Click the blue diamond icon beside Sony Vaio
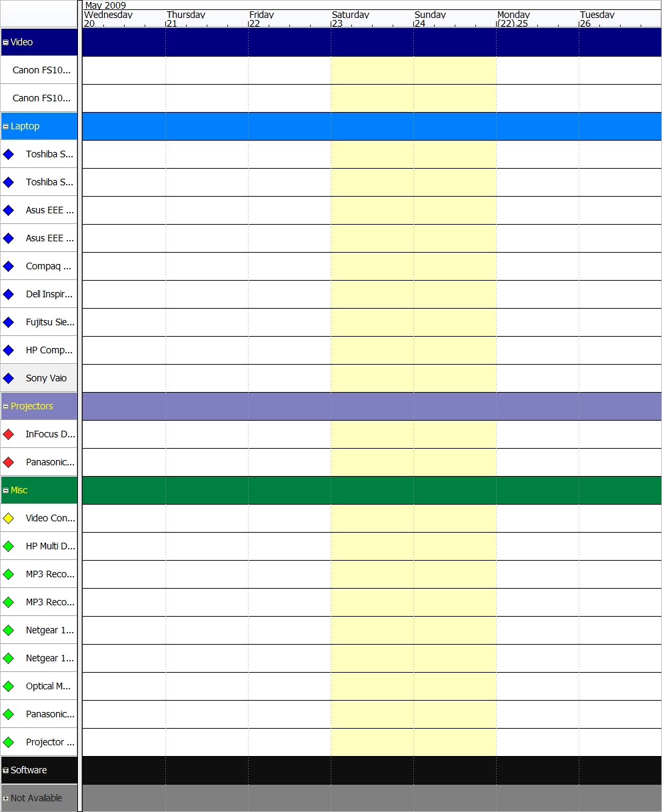The width and height of the screenshot is (662, 812). (x=9, y=378)
